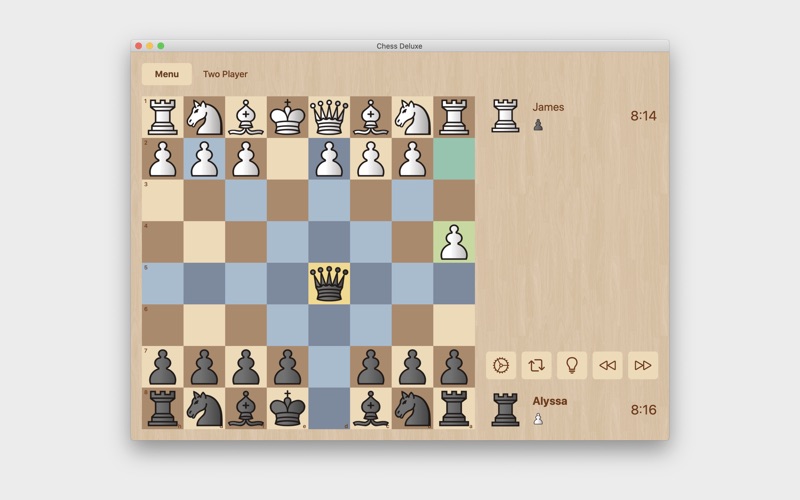This screenshot has width=800, height=500.
Task: Click the white rook avatar beside James
Action: click(505, 116)
